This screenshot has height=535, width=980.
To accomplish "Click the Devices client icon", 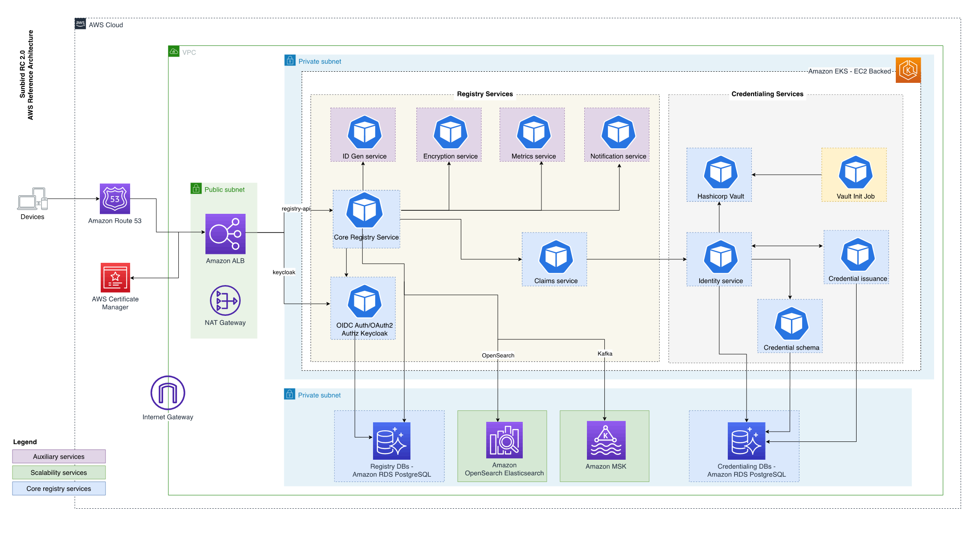I will coord(32,199).
